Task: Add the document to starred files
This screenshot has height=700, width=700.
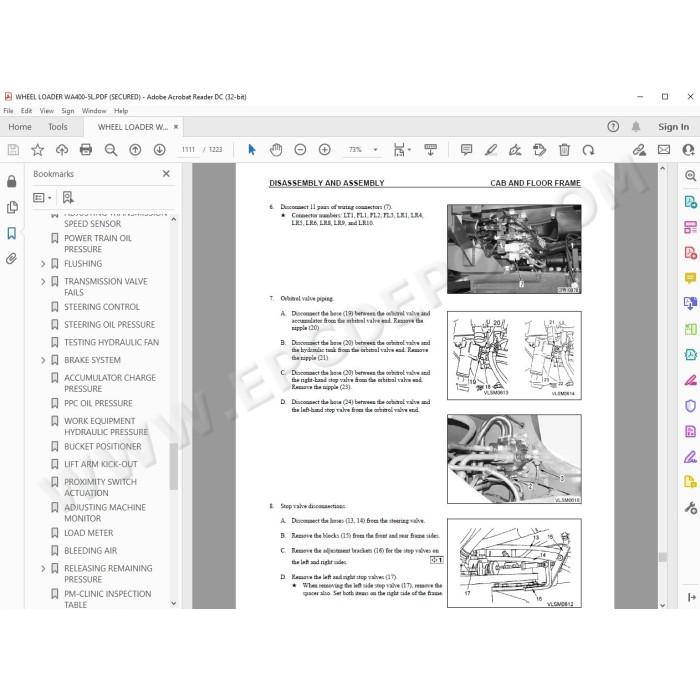Action: coord(38,150)
